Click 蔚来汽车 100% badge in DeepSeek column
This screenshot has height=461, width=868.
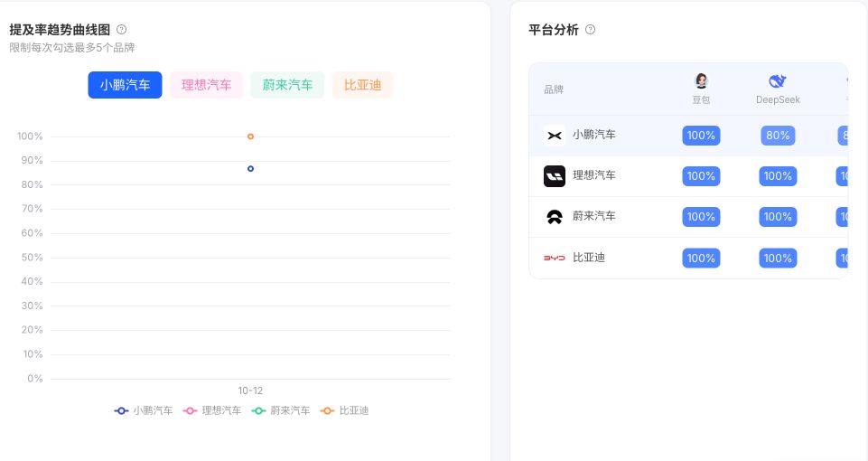(778, 217)
